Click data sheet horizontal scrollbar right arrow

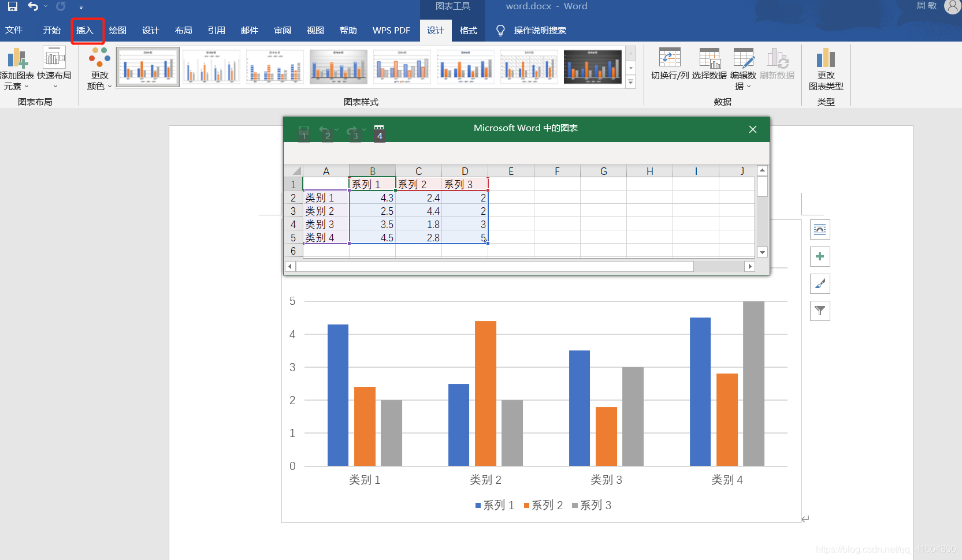pyautogui.click(x=750, y=266)
